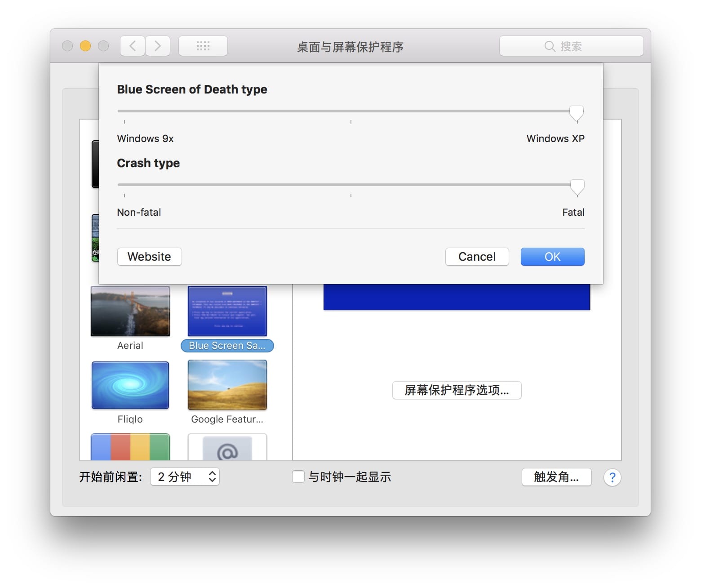Open the 开始前闲置 2 分钟 dropdown
701x588 pixels.
click(185, 477)
